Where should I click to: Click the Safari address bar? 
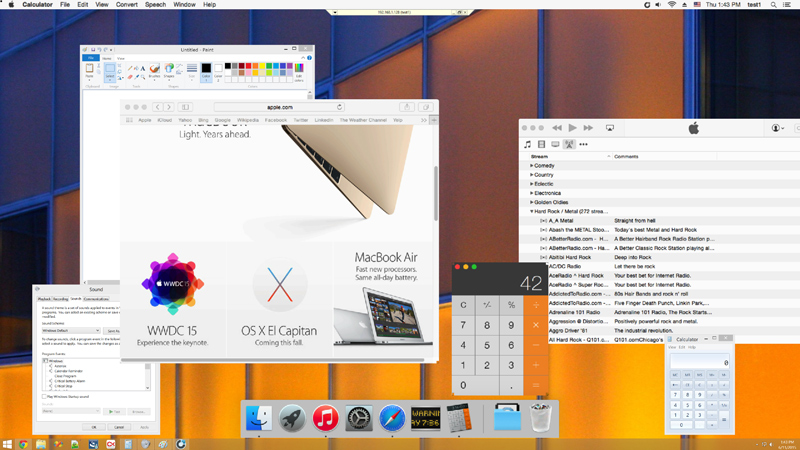point(279,107)
